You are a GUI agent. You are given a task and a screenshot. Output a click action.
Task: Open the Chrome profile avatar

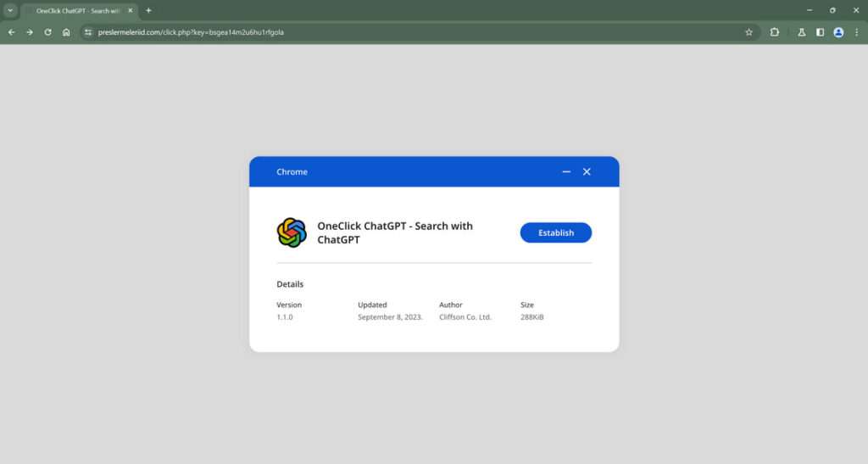point(838,32)
